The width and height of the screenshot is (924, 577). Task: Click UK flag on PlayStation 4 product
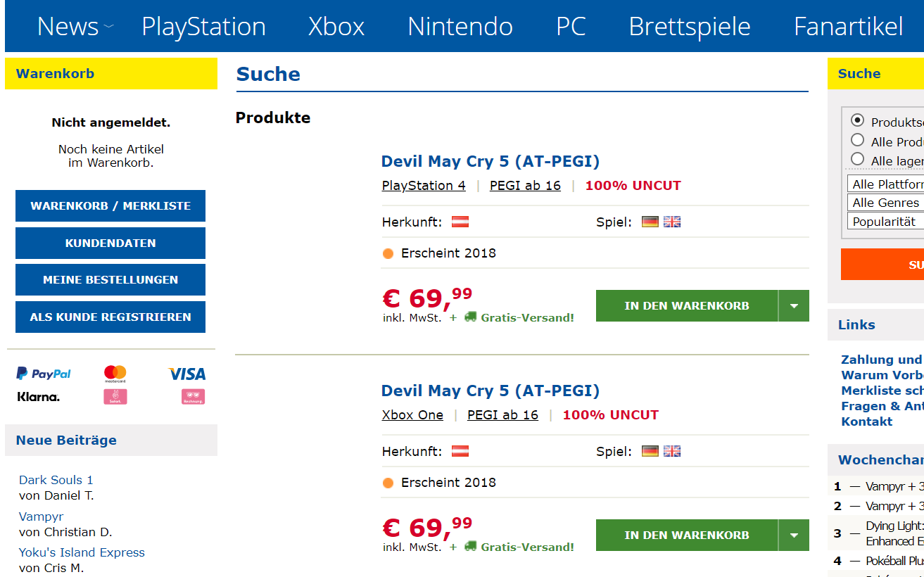pyautogui.click(x=672, y=222)
